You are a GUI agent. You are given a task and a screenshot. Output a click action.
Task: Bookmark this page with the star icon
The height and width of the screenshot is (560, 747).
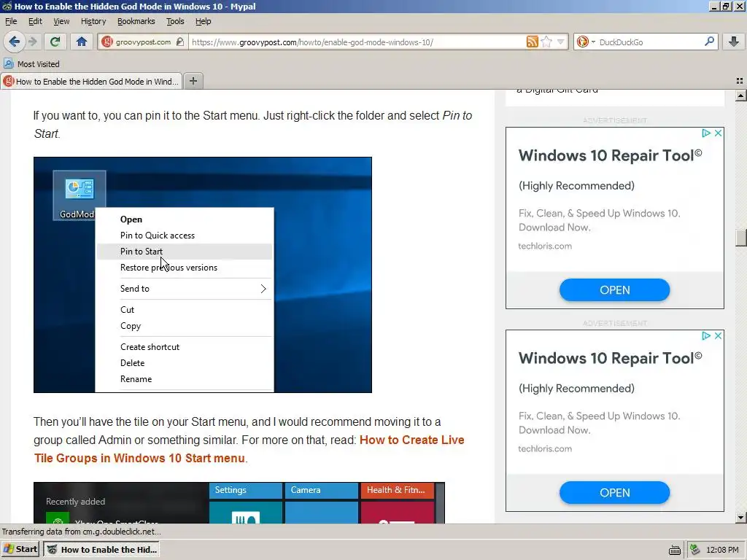546,42
